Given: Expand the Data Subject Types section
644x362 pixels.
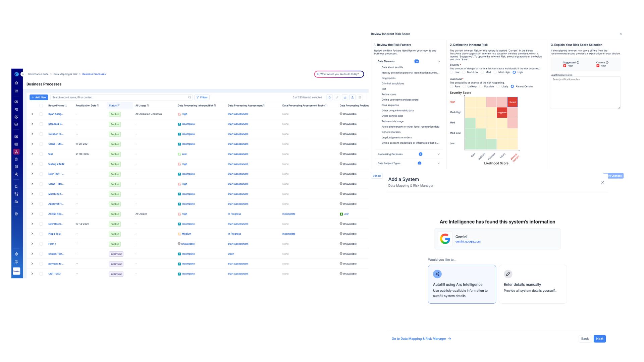Looking at the screenshot, I should click(438, 163).
